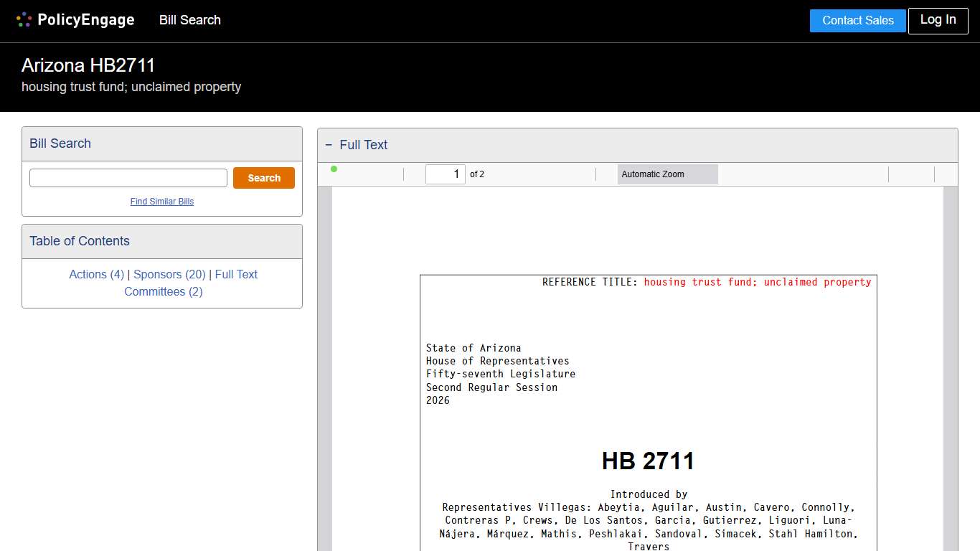Collapse the Full Text panel
Viewport: 980px width, 551px height.
pyautogui.click(x=330, y=145)
